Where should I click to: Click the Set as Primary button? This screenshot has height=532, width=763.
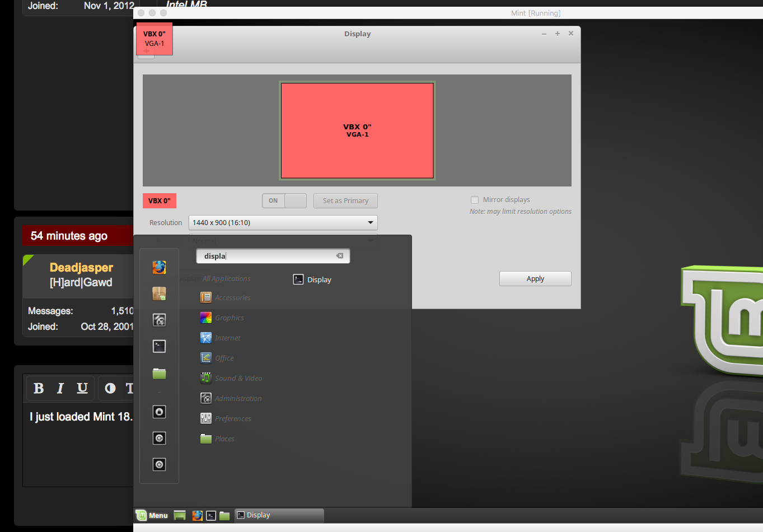pyautogui.click(x=345, y=200)
